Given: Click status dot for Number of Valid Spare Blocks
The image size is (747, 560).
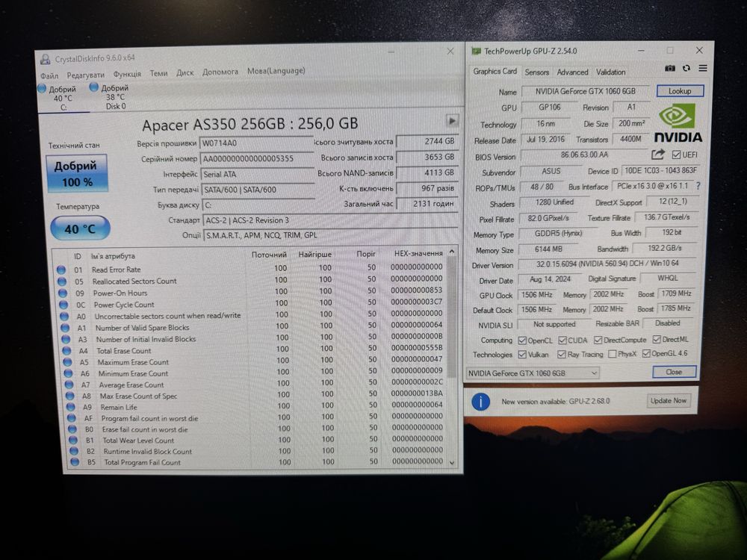Looking at the screenshot, I should pos(65,328).
